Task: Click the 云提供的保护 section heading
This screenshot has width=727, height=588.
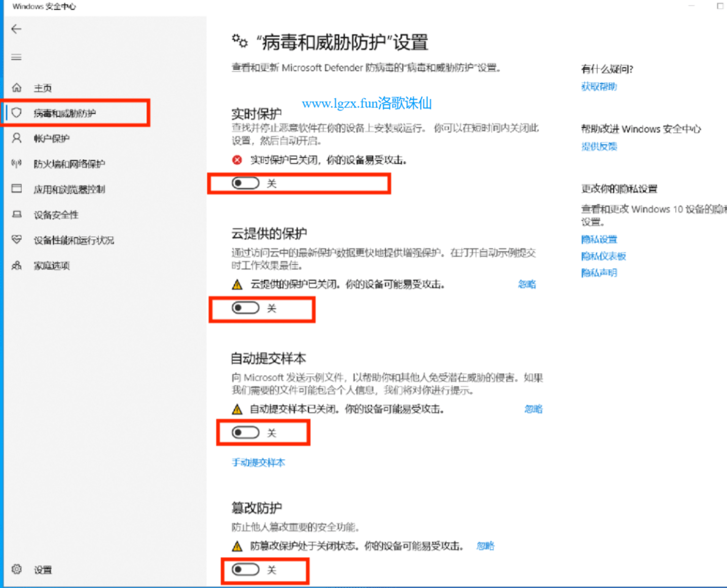Action: (269, 234)
